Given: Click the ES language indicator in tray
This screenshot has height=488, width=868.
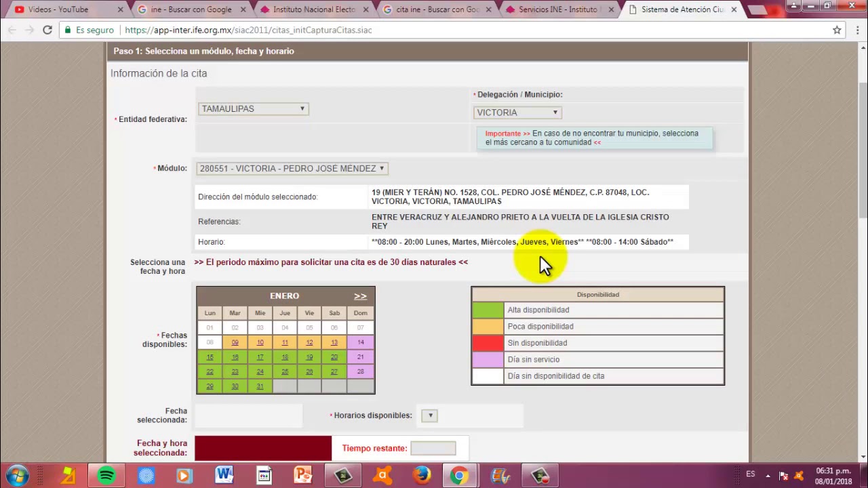Looking at the screenshot, I should 751,474.
